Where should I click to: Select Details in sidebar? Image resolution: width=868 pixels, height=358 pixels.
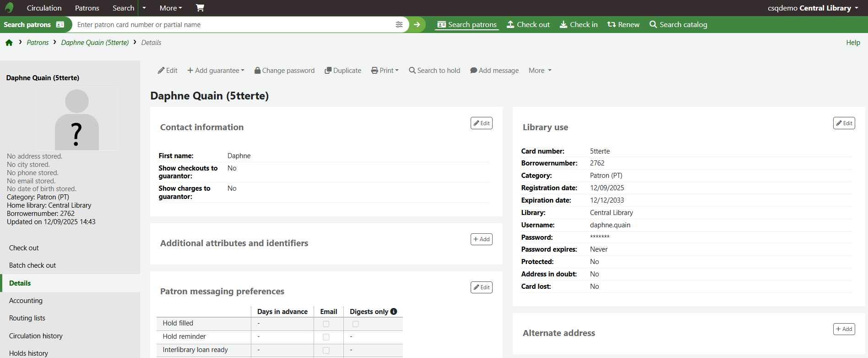click(70, 283)
